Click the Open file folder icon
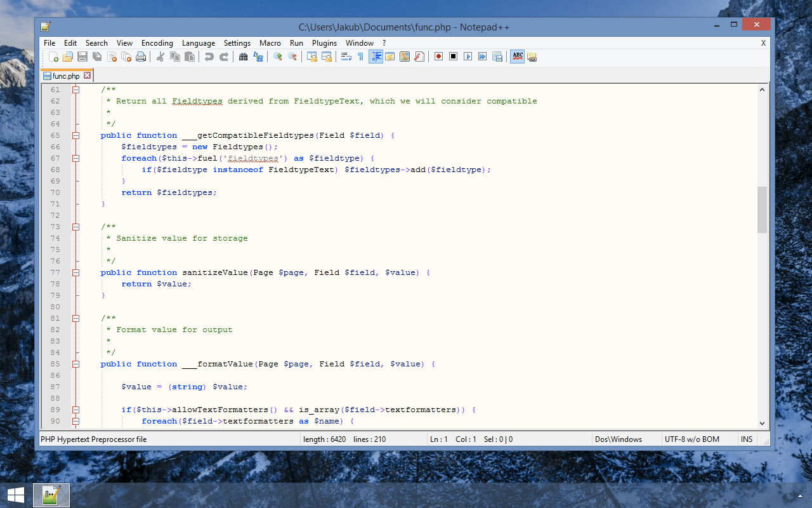 coord(67,57)
